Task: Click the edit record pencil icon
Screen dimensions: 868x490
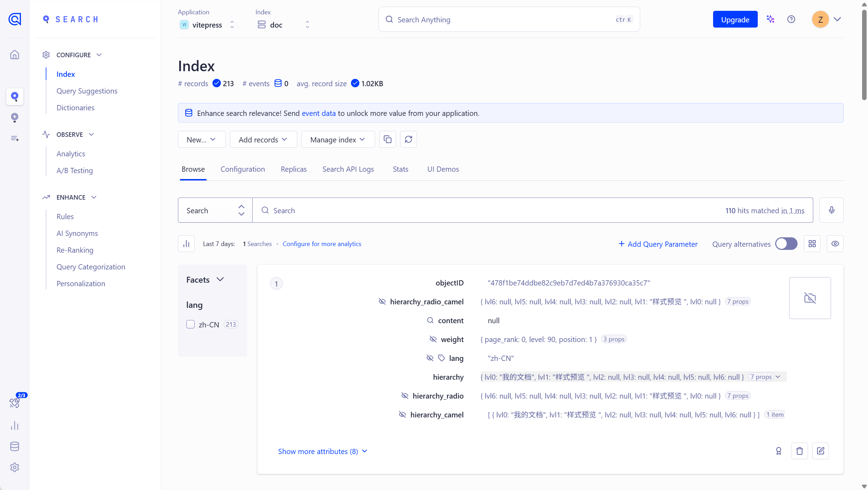Action: pos(820,451)
